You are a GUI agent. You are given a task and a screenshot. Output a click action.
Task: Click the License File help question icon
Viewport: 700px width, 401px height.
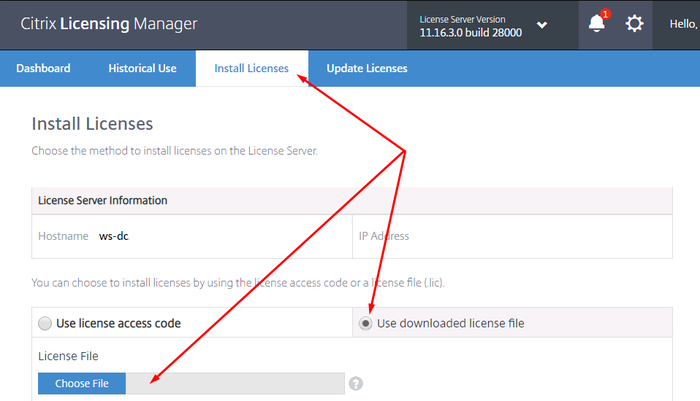(x=356, y=384)
